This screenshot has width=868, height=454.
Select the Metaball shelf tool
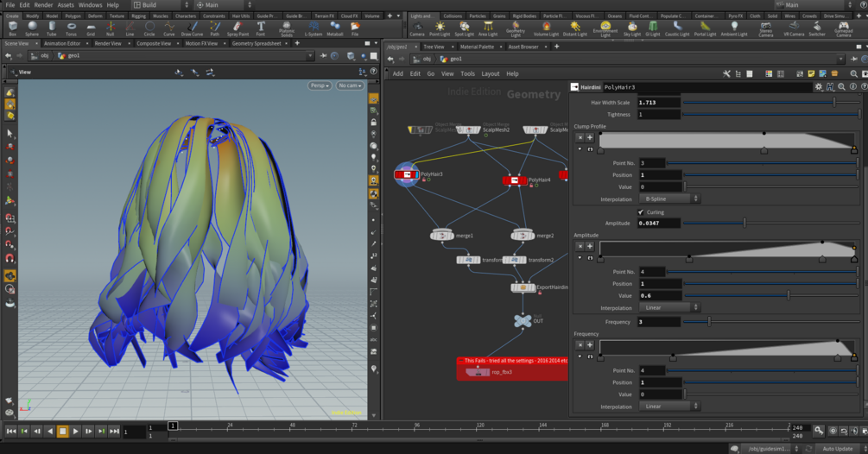[335, 28]
